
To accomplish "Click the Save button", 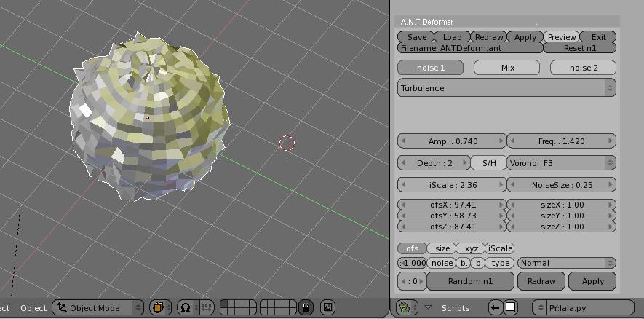I will (416, 36).
